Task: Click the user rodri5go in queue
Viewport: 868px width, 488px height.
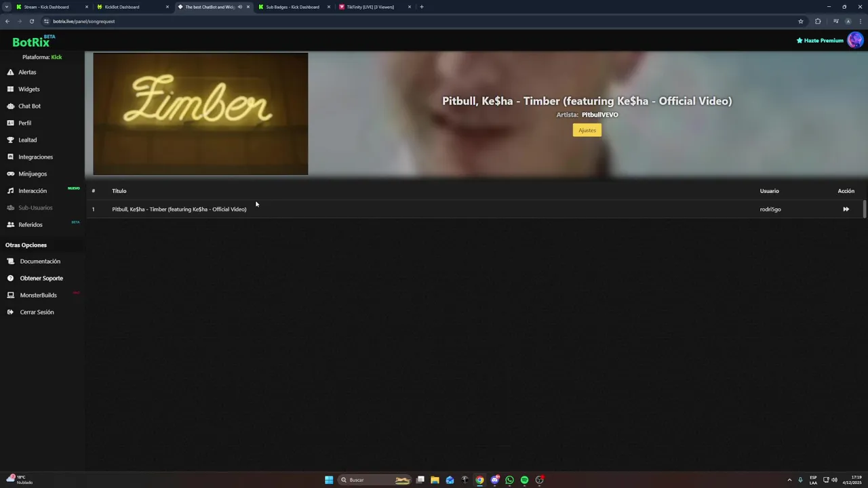Action: point(770,209)
